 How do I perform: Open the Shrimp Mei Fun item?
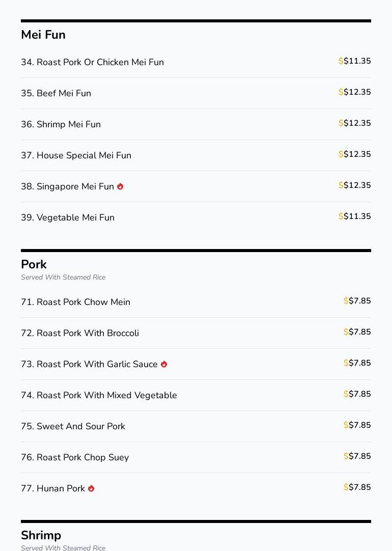[x=61, y=124]
